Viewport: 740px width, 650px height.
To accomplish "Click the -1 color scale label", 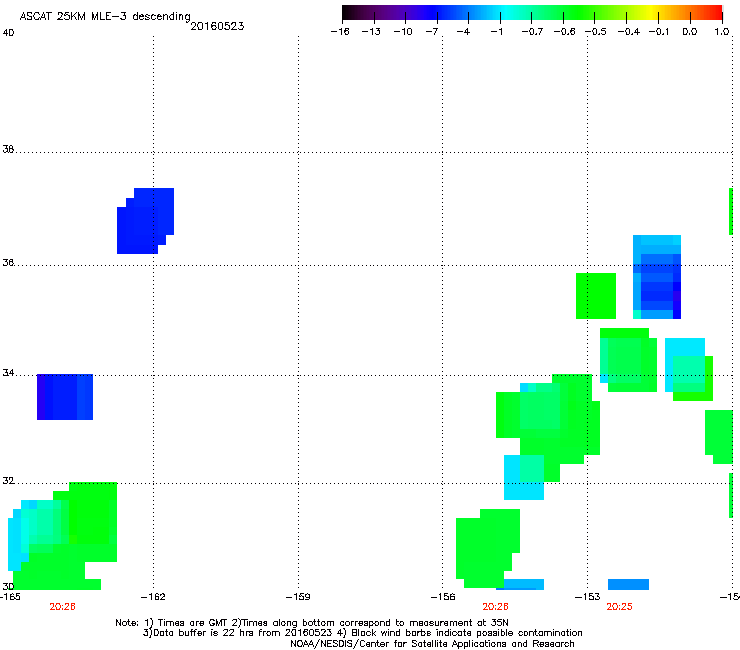I will click(x=496, y=32).
